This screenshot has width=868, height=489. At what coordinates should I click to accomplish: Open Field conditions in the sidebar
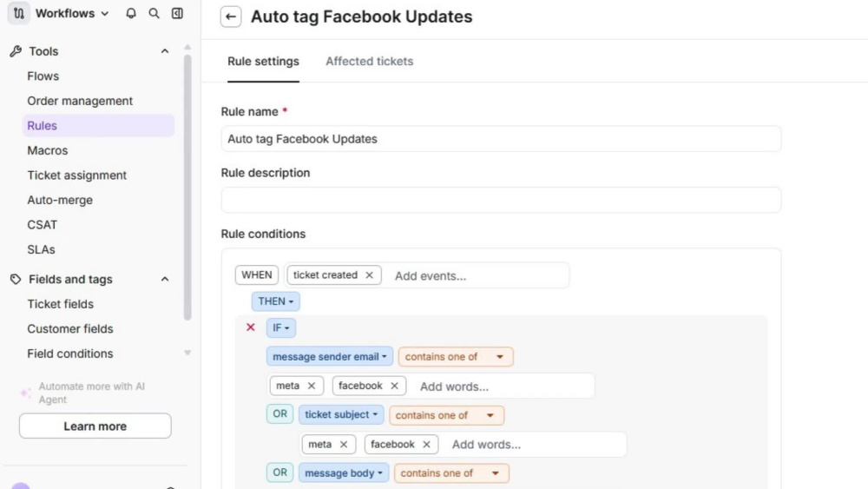70,354
